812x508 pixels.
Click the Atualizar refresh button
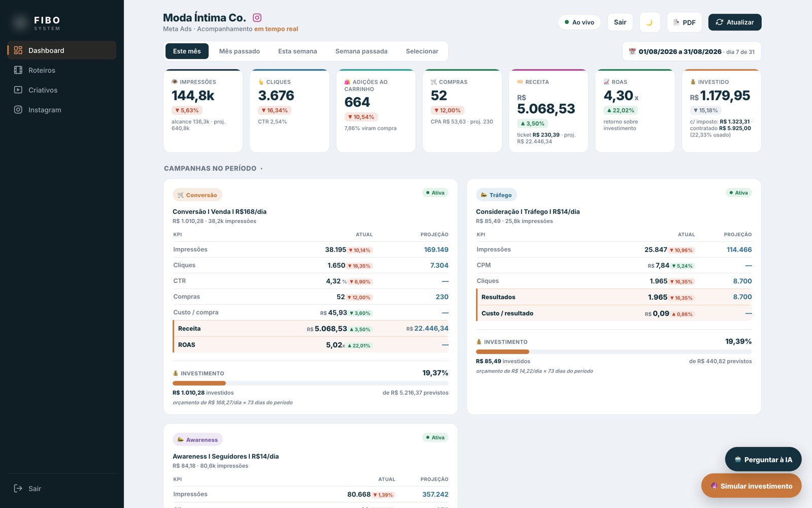tap(735, 22)
